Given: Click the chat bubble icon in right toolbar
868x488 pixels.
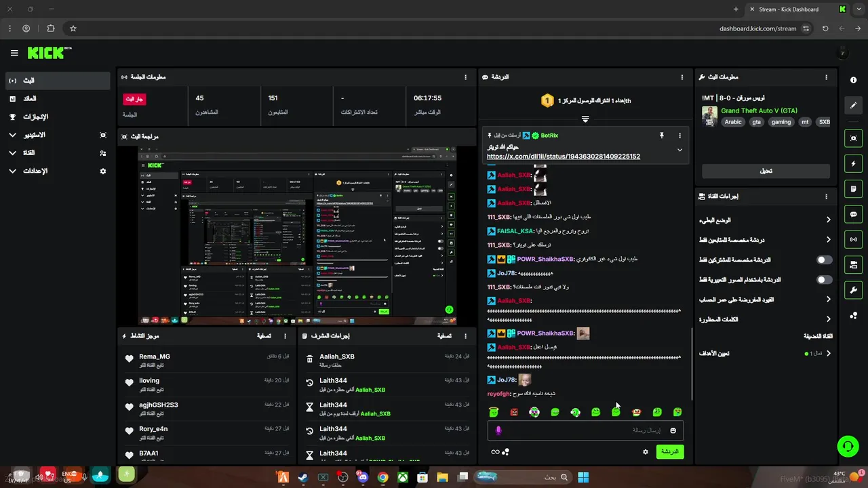Looking at the screenshot, I should coord(853,214).
